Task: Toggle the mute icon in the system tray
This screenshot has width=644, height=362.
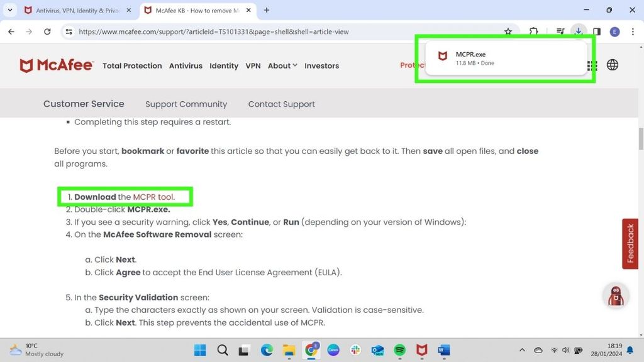Action: click(565, 350)
